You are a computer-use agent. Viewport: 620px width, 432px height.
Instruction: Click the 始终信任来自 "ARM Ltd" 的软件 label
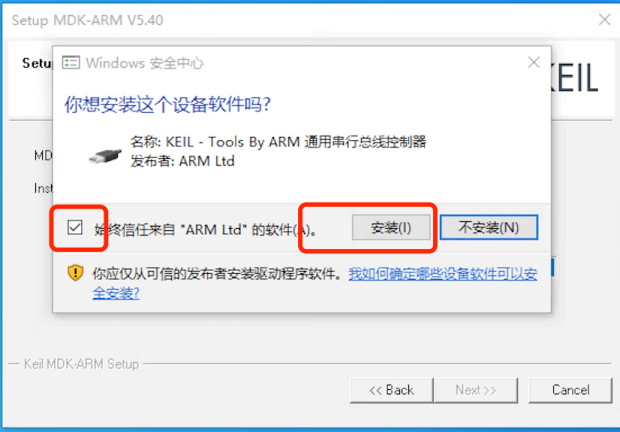click(x=205, y=230)
